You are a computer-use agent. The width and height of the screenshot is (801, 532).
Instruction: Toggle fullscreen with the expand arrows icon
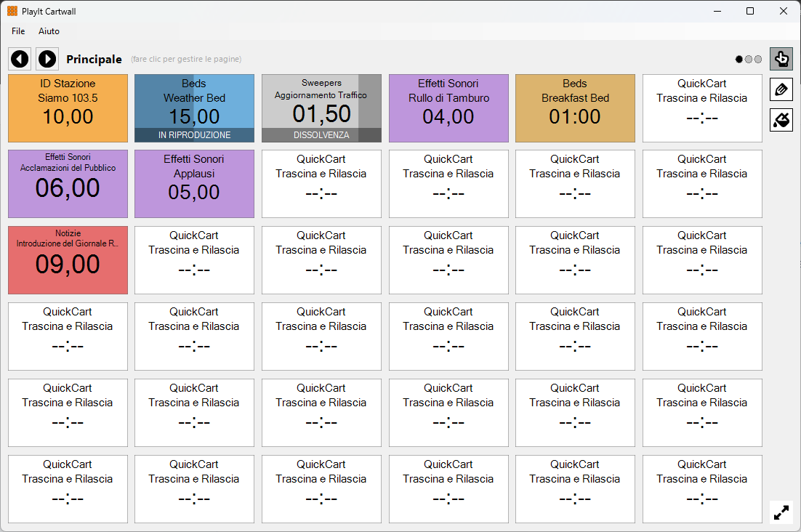pos(781,512)
